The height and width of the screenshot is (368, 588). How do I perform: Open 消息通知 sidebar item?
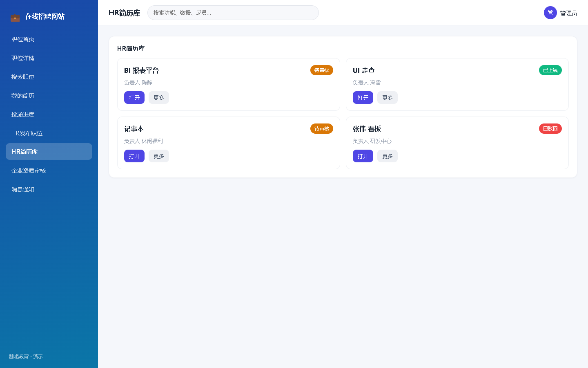pyautogui.click(x=49, y=189)
